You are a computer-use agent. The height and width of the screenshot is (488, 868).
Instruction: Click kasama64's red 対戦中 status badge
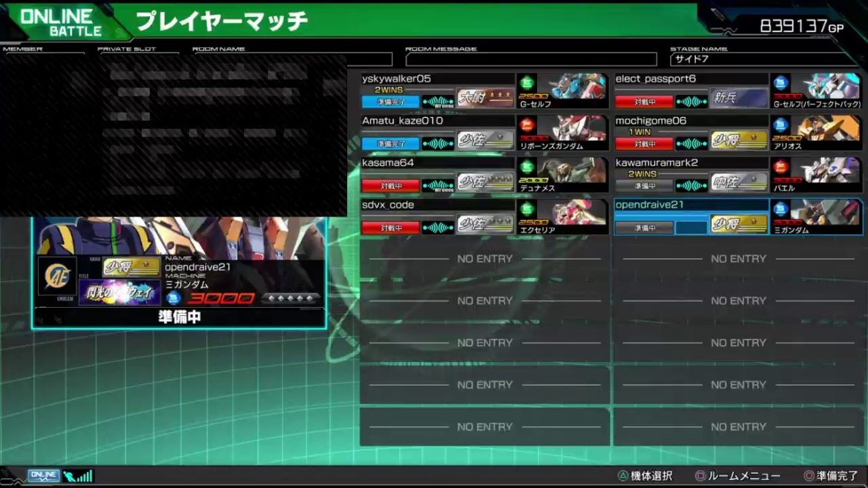tap(390, 185)
